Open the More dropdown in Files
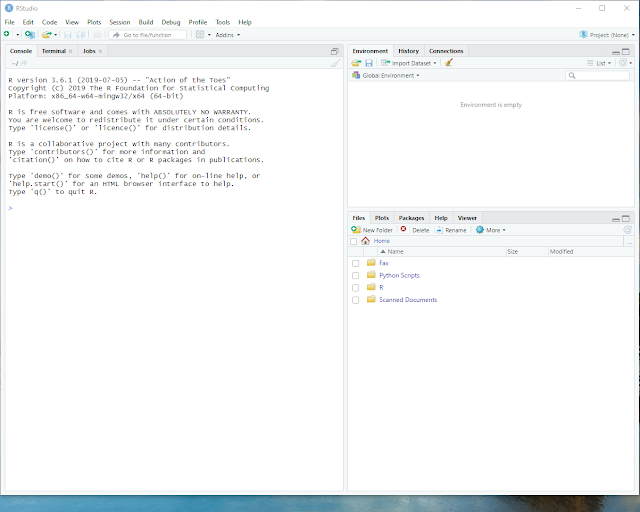This screenshot has height=512, width=640. (491, 230)
